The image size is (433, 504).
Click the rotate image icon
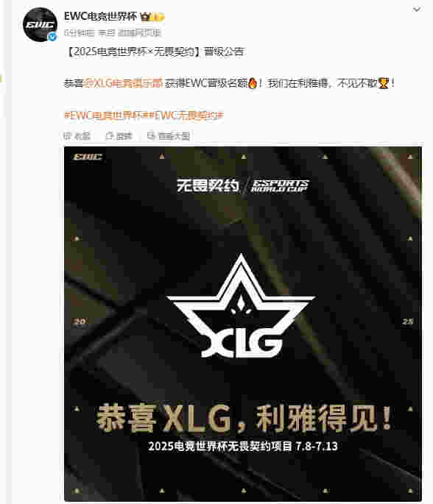tap(110, 136)
